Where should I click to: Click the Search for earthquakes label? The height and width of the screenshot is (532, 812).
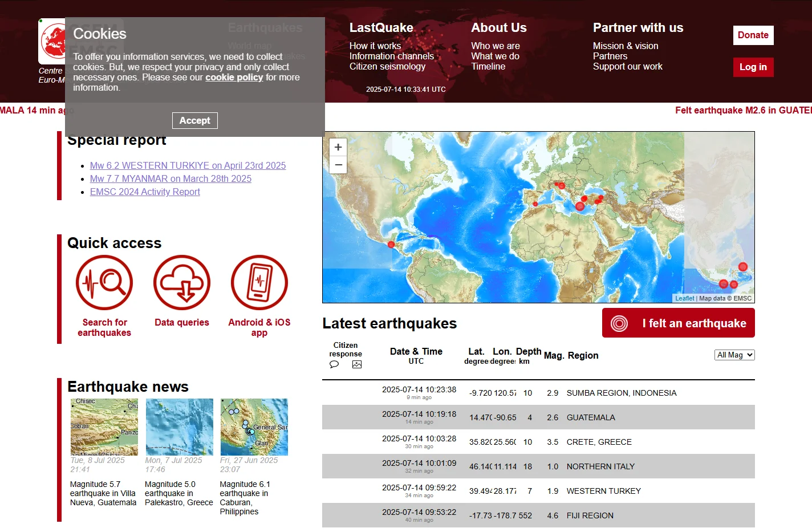tap(104, 327)
